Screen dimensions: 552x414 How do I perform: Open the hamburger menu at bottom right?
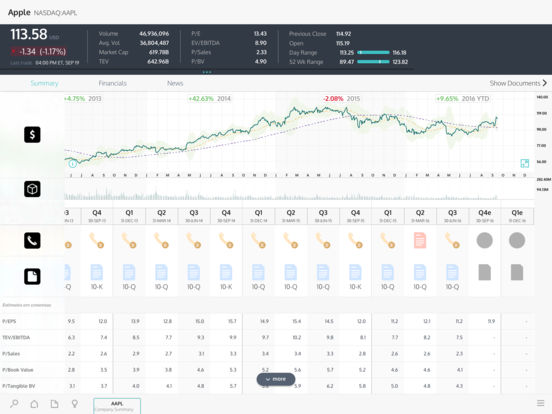540,403
